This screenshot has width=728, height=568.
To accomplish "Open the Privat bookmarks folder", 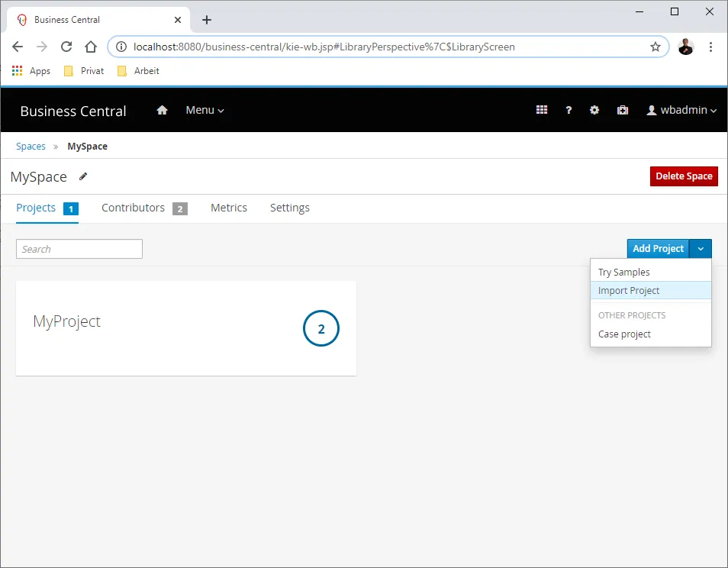I will pyautogui.click(x=84, y=70).
